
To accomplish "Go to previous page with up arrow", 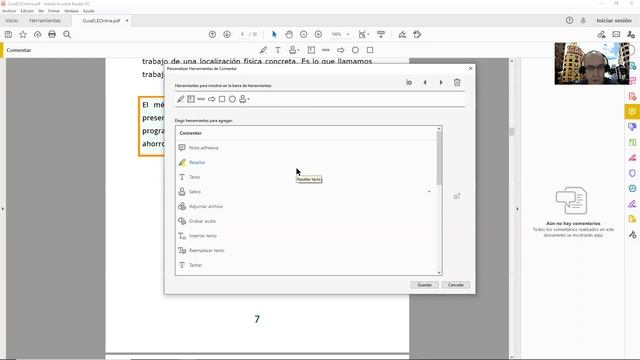I will point(212,34).
